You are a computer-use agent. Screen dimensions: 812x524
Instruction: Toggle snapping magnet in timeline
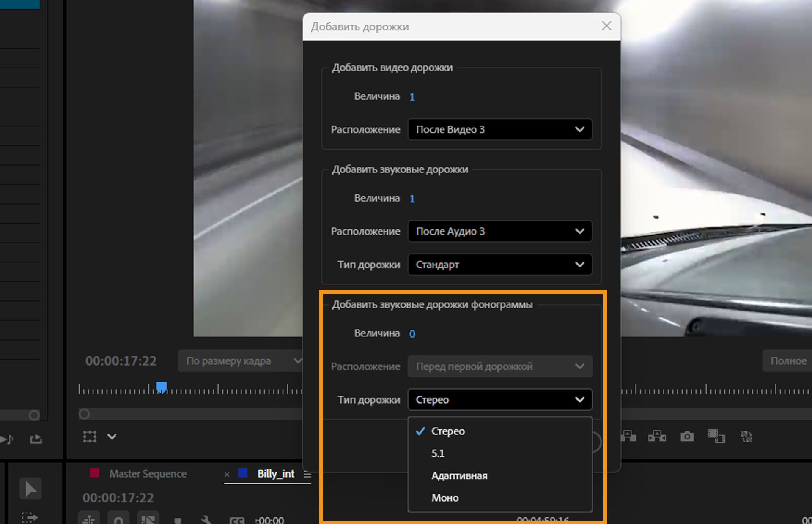[x=119, y=520]
